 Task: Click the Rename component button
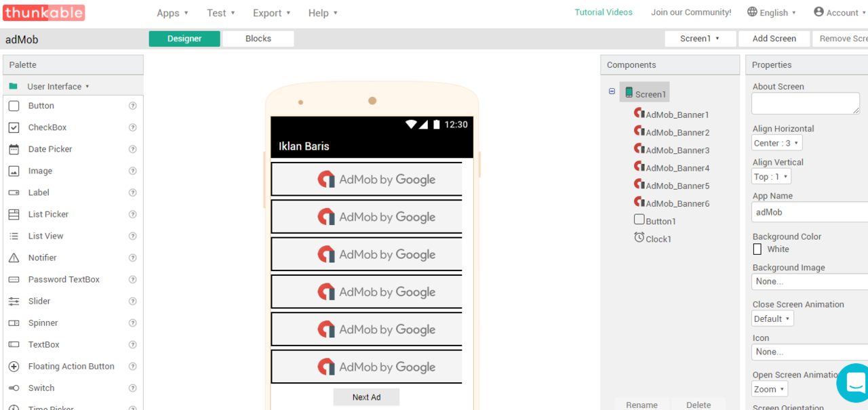point(642,405)
